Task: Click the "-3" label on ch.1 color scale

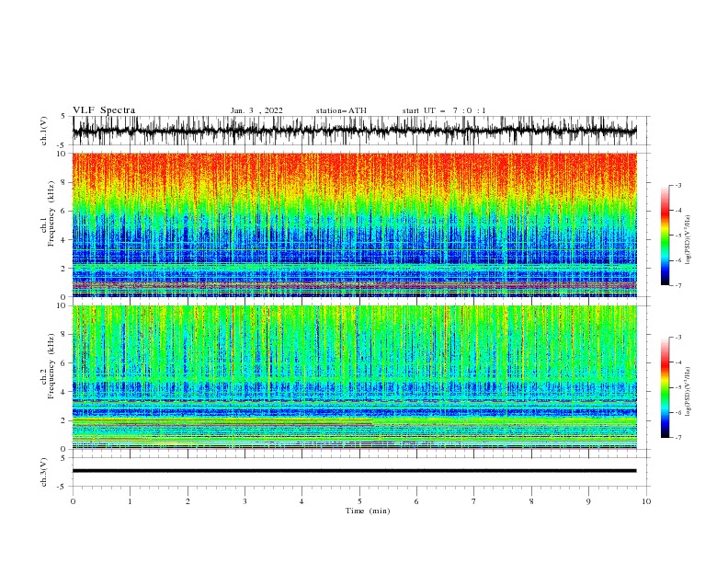Action: (678, 185)
